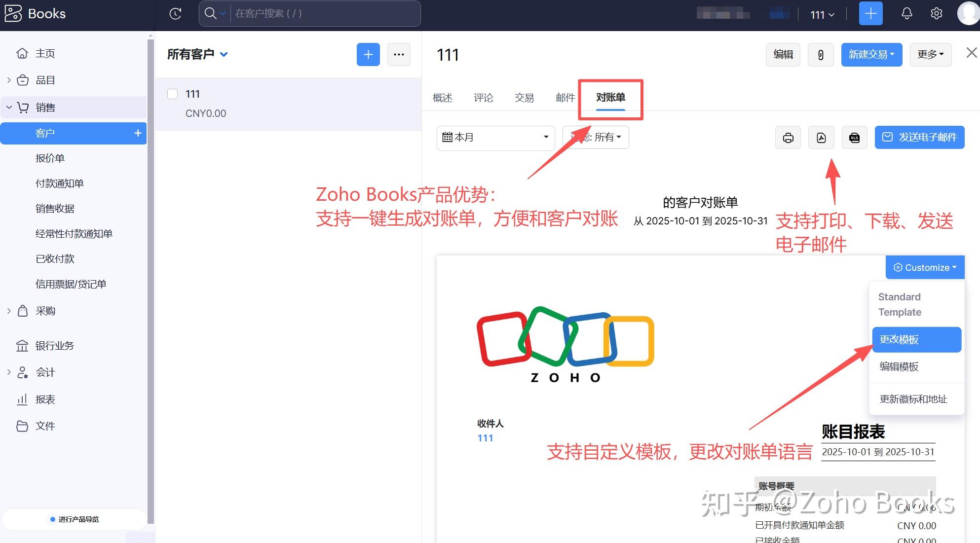980x543 pixels.
Task: Switch to the 评论 tab
Action: click(484, 98)
